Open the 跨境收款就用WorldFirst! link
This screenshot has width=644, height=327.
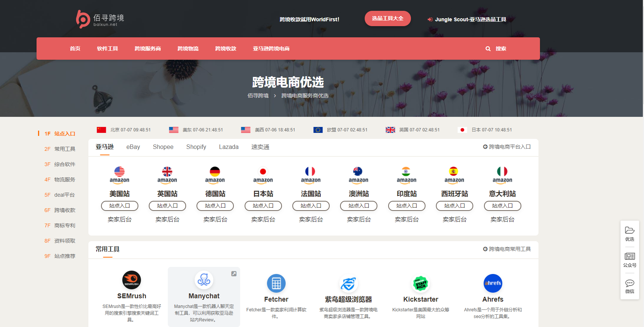[x=310, y=19]
